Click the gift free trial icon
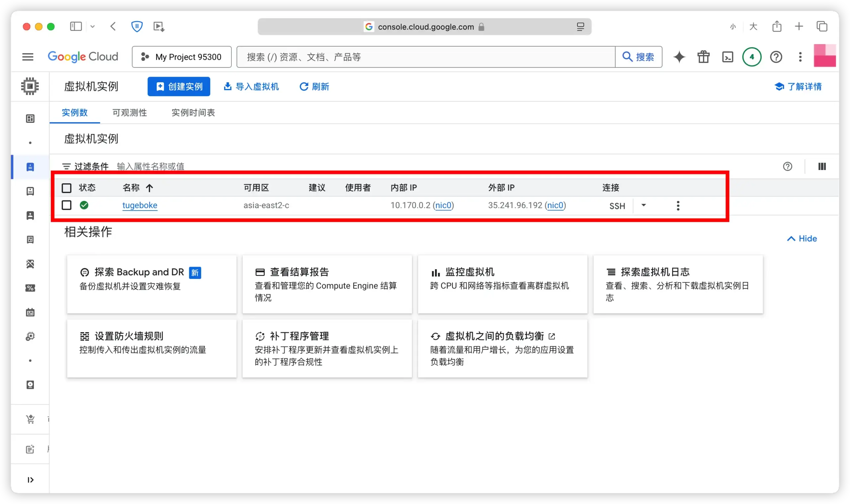Image resolution: width=850 pixels, height=504 pixels. pyautogui.click(x=703, y=57)
